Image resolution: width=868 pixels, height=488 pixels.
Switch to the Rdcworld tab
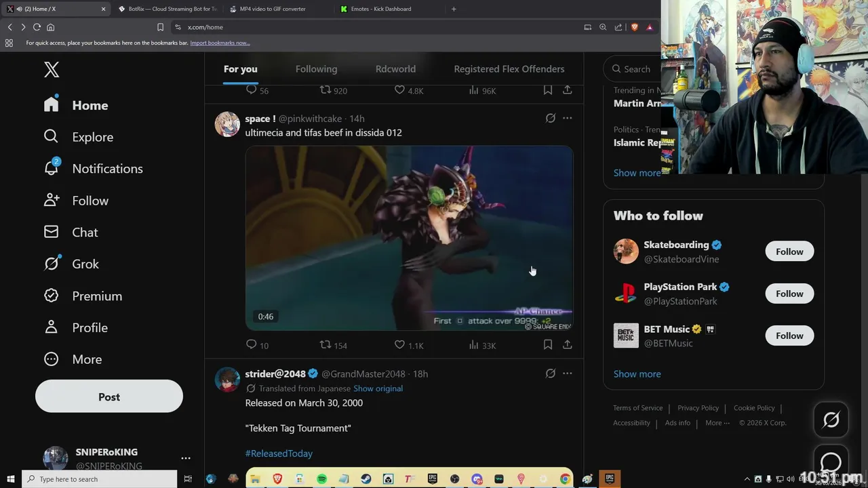click(395, 69)
